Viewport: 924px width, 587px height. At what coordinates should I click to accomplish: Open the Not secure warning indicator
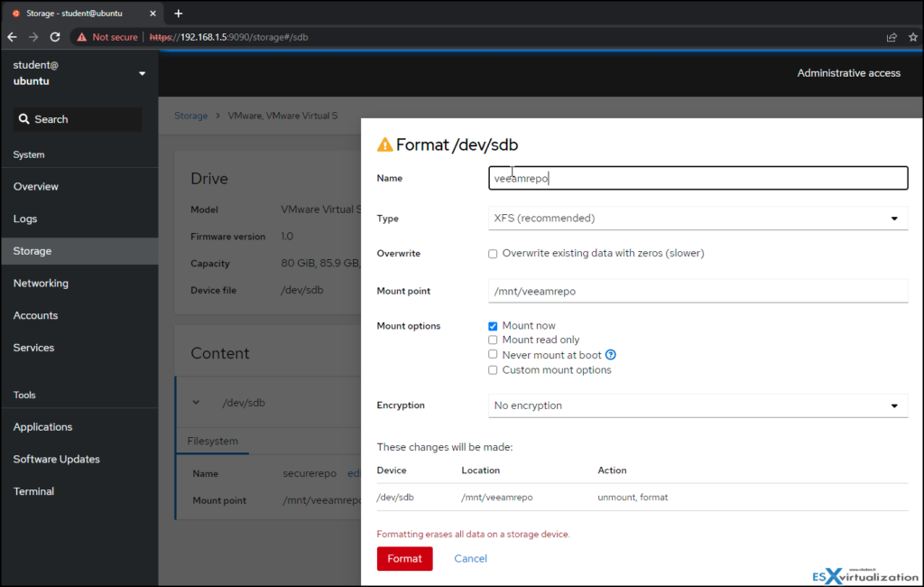(106, 37)
